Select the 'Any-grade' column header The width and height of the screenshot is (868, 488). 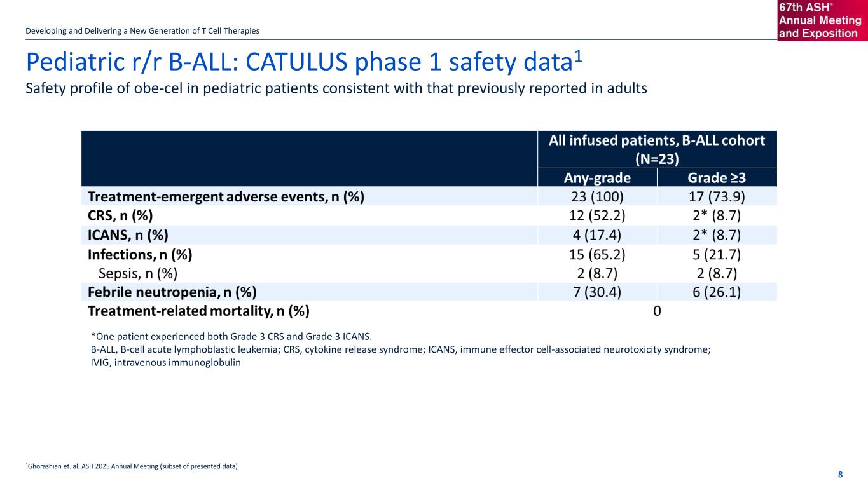point(597,177)
